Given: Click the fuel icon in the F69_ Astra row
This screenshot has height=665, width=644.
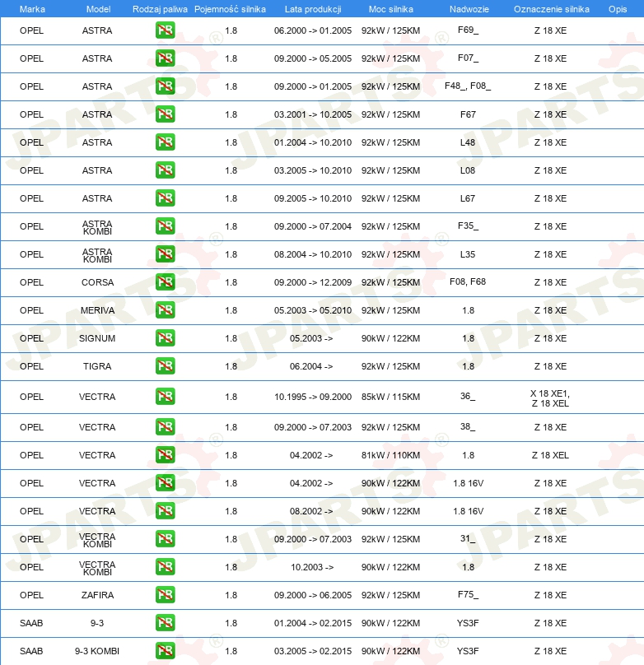Looking at the screenshot, I should tap(165, 30).
